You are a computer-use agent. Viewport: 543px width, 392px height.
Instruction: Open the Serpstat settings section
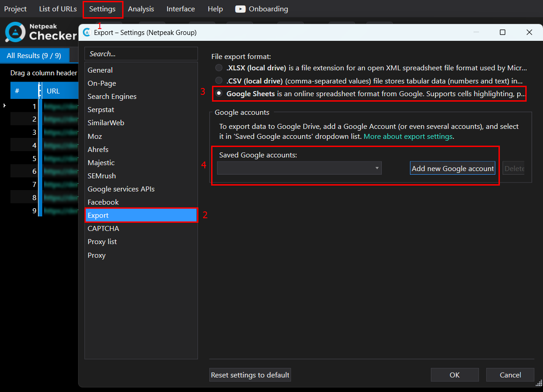point(141,110)
